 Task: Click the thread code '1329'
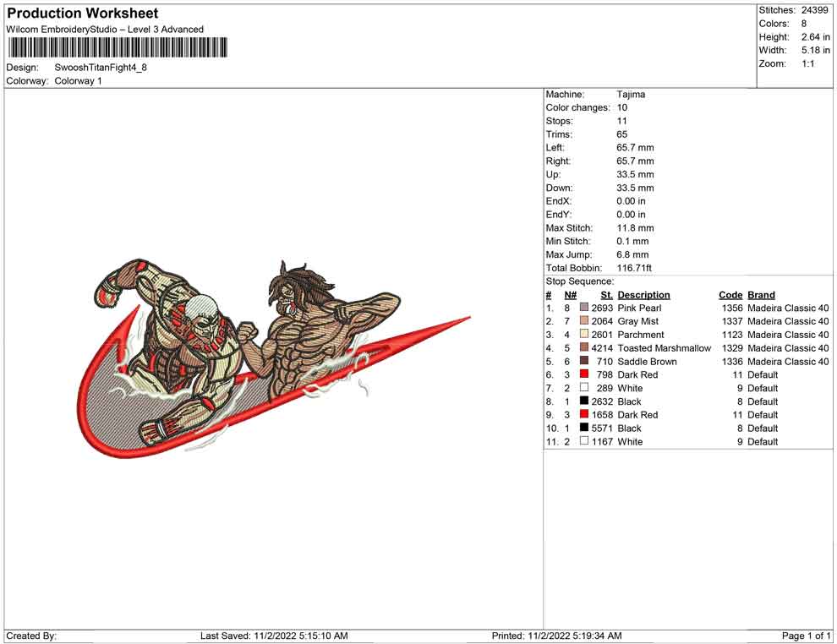(x=732, y=347)
